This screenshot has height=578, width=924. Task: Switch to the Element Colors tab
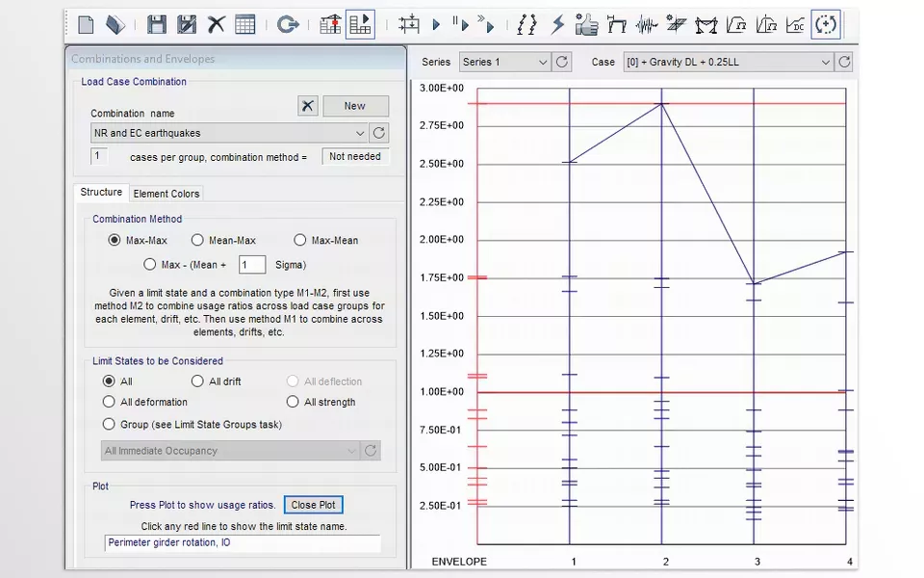[167, 194]
